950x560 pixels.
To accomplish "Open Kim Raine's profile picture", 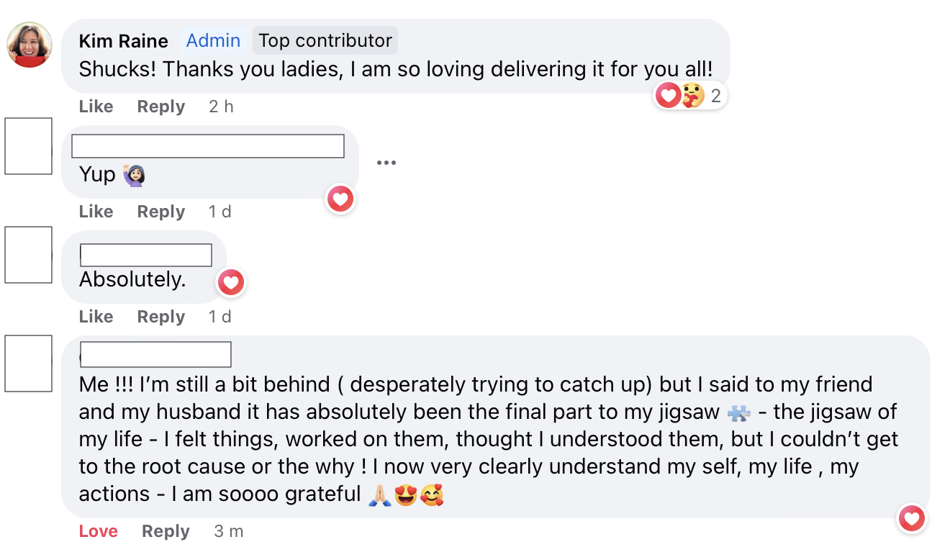I will coord(30,45).
